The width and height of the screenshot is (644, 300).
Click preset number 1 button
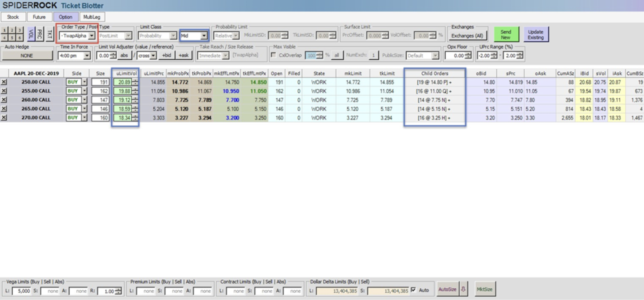tap(5, 30)
